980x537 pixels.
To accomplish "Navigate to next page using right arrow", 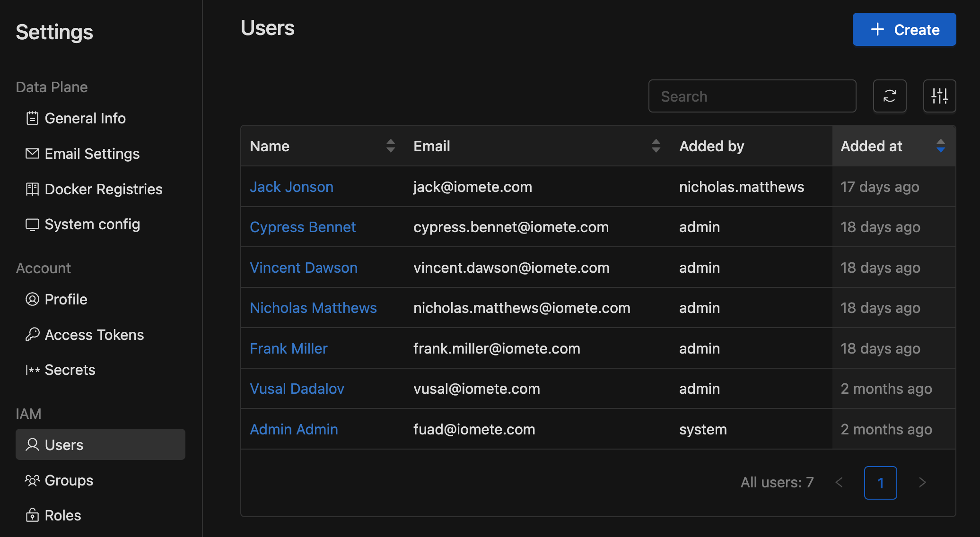I will (923, 482).
